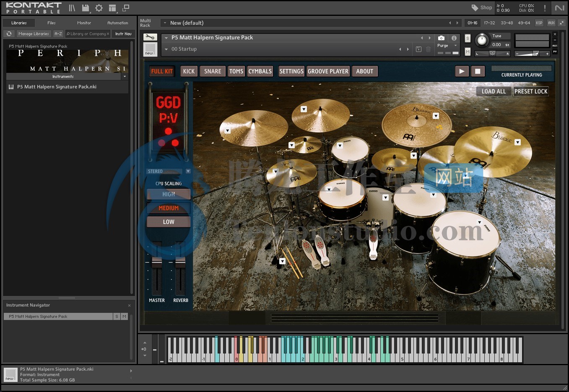The width and height of the screenshot is (569, 392).
Task: Solo the instrument with S button
Action: pos(468,39)
